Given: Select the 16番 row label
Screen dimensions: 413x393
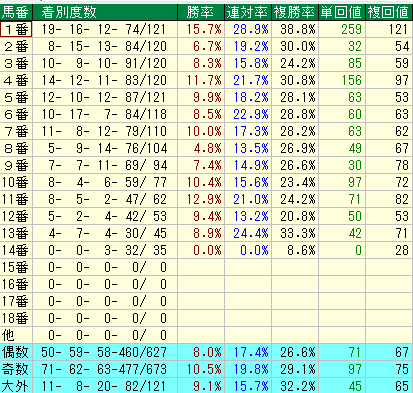Looking at the screenshot, I should point(16,284).
